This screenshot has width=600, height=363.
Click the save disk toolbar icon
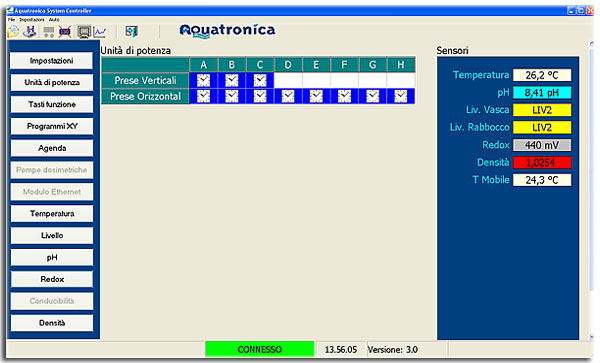30,31
